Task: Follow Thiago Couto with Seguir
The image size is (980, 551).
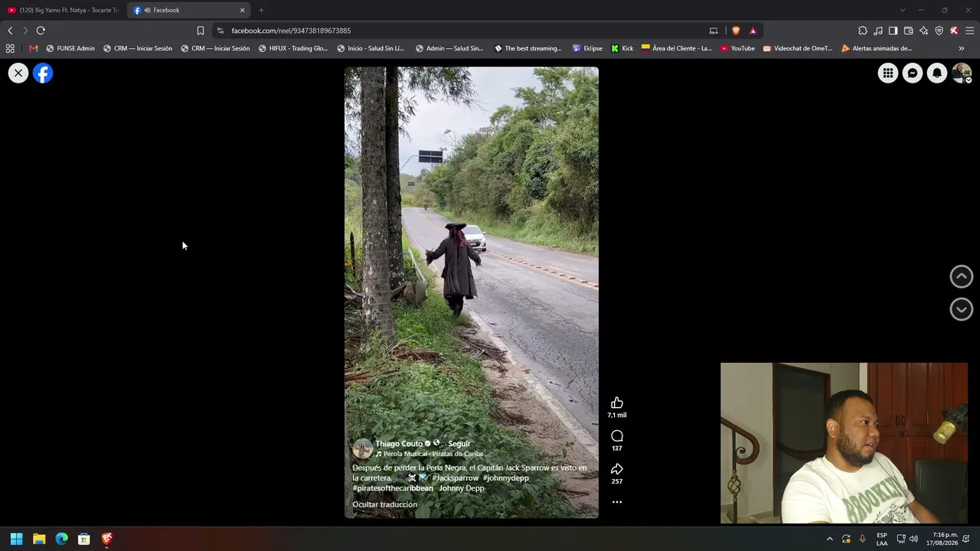Action: (x=459, y=444)
